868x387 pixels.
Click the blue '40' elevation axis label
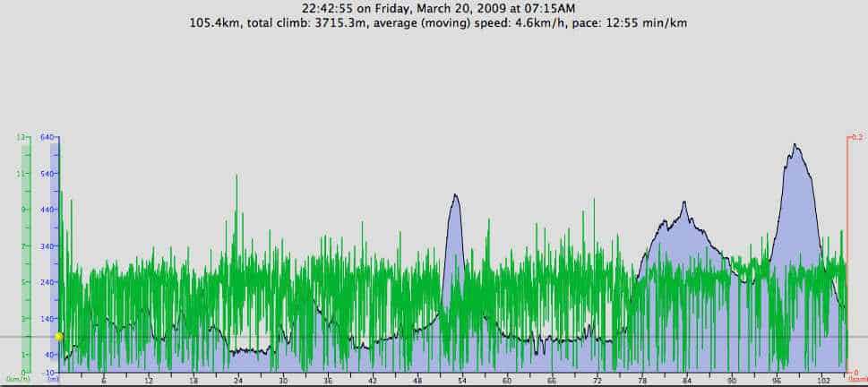pos(48,355)
